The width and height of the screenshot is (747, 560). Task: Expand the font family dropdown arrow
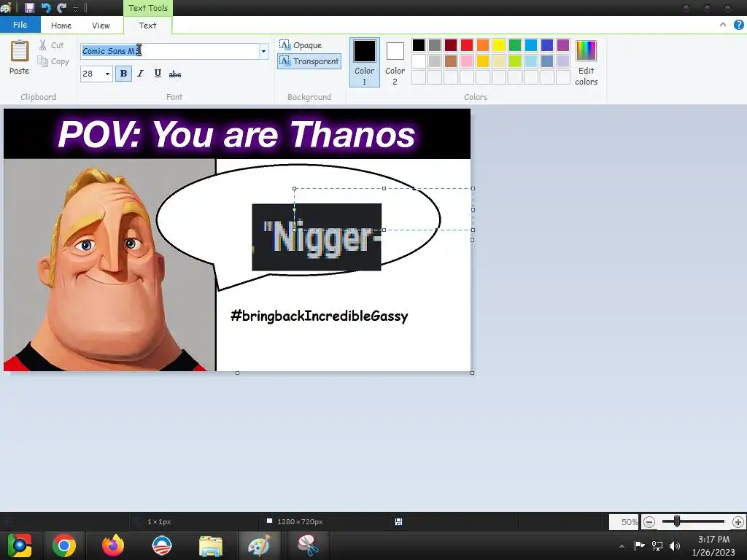[263, 51]
